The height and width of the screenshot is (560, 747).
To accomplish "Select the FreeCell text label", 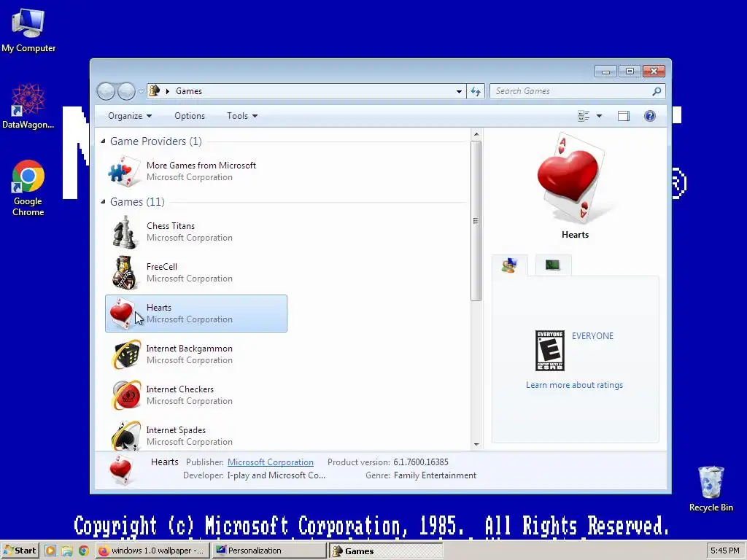I will coord(161,267).
